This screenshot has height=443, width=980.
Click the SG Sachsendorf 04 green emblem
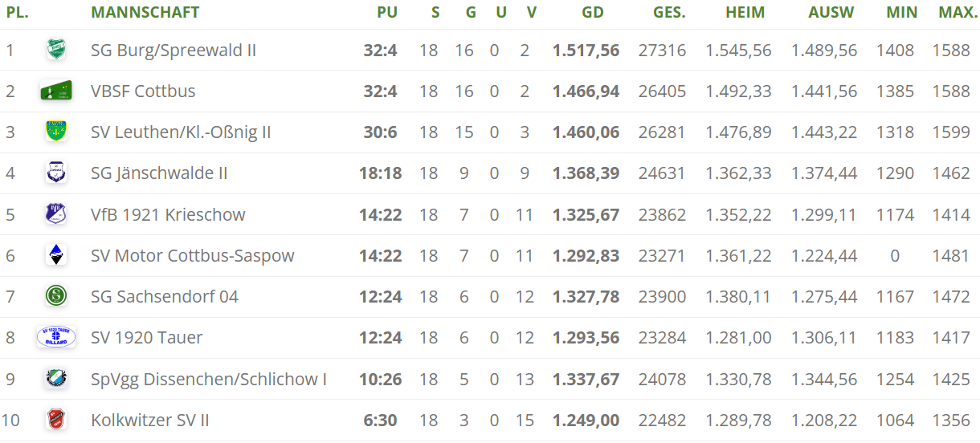(56, 296)
